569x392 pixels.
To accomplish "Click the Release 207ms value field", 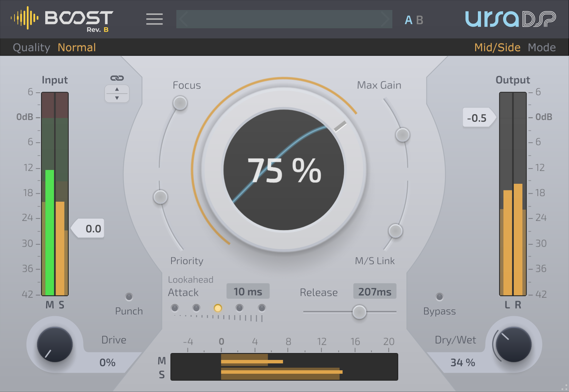I will [375, 292].
